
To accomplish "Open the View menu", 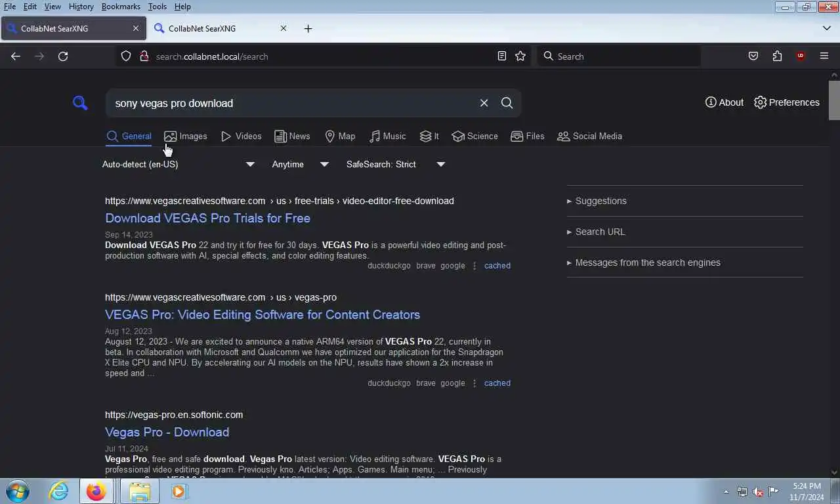I will tap(52, 7).
